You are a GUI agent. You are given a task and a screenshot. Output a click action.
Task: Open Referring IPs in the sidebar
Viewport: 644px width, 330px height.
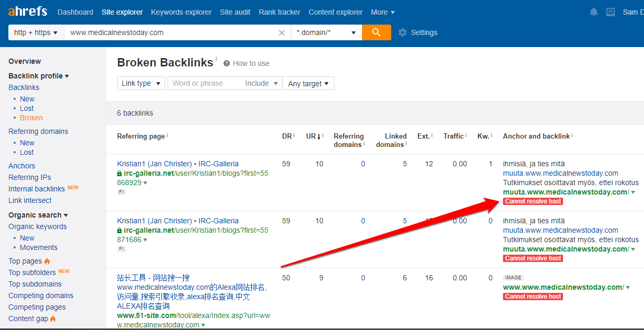(x=30, y=177)
